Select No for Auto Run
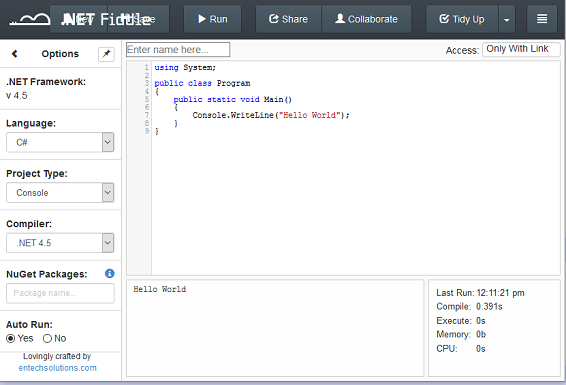The image size is (566, 385). coord(47,338)
